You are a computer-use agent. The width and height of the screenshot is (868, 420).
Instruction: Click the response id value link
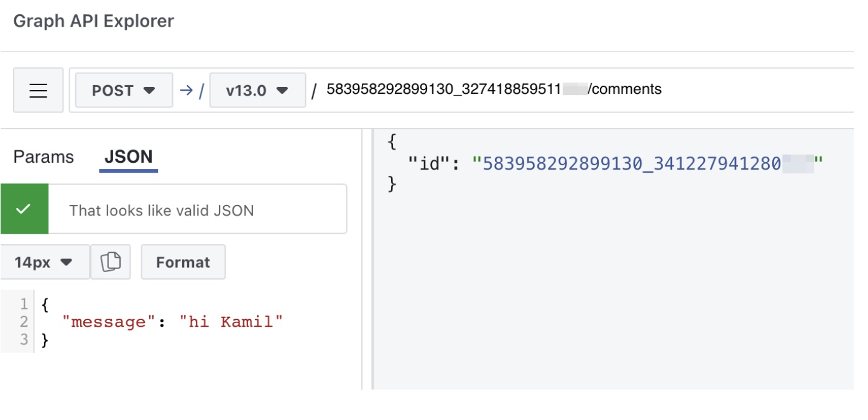[x=648, y=163]
